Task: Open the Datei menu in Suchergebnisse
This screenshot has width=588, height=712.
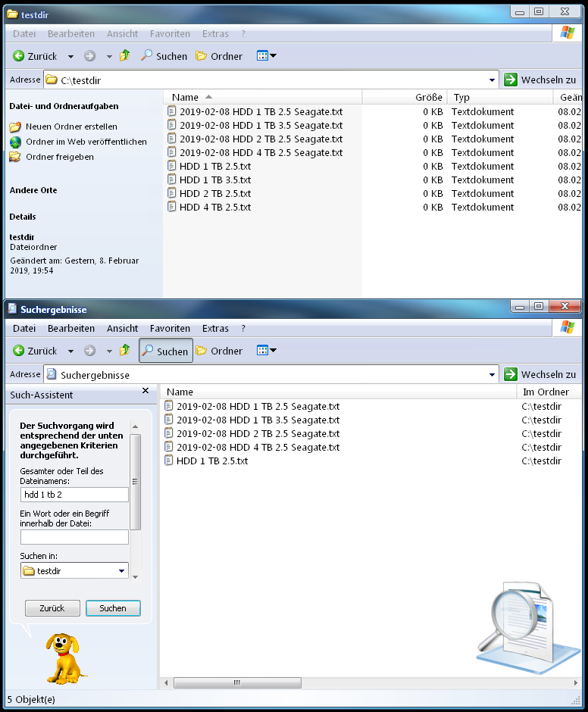Action: [x=24, y=328]
